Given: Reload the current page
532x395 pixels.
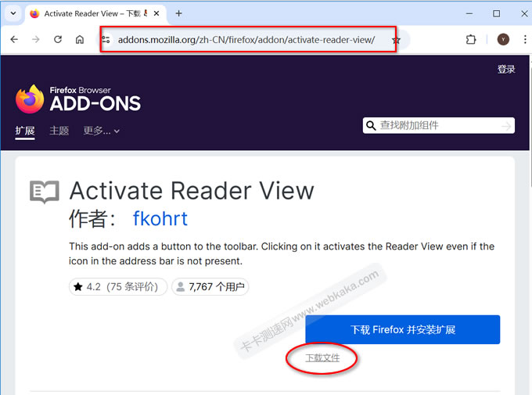Looking at the screenshot, I should [58, 40].
